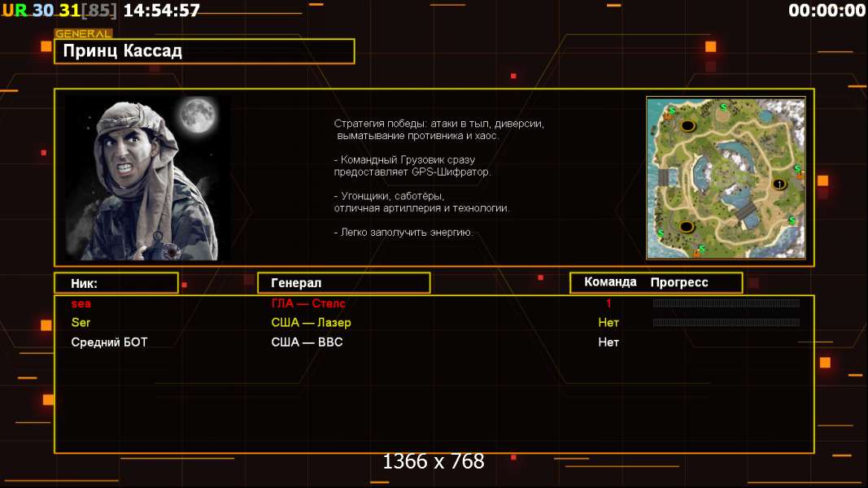Click the general portrait thumbnail

tap(146, 177)
